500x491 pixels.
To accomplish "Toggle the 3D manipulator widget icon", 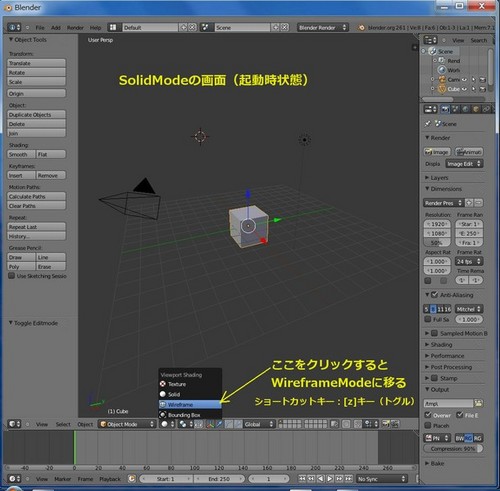I will pyautogui.click(x=210, y=424).
